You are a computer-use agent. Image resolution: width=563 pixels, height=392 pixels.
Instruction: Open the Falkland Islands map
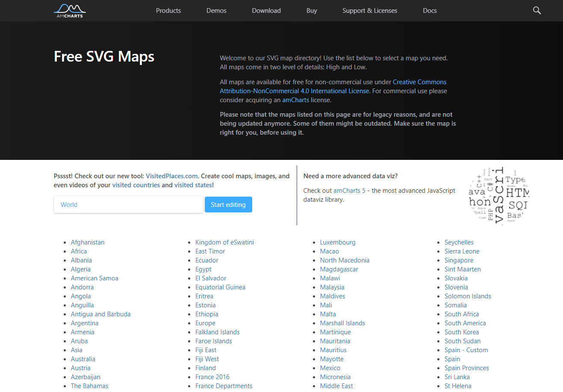tap(218, 332)
